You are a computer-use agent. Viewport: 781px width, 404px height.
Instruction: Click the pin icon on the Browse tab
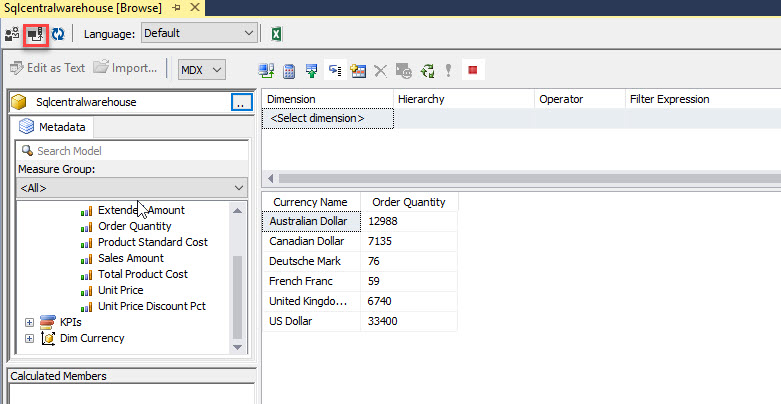[176, 8]
